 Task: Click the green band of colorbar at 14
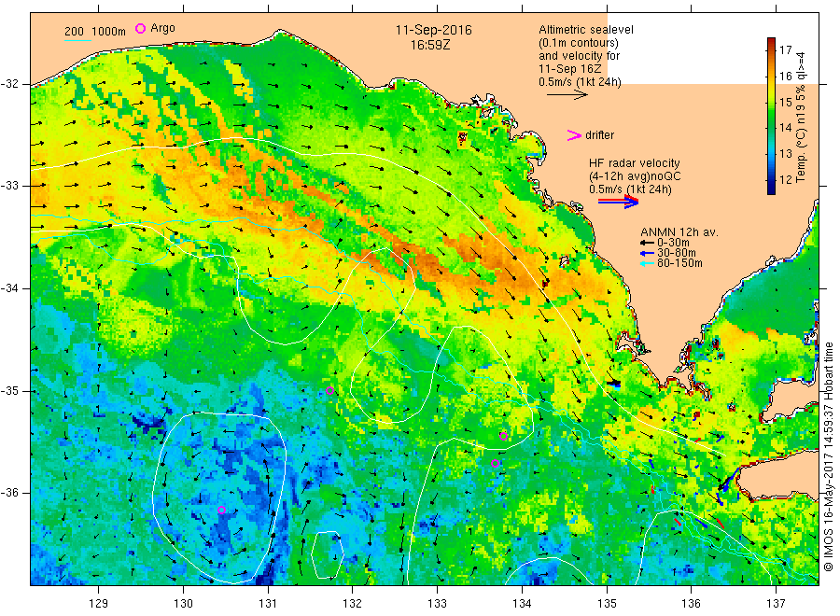pos(772,128)
